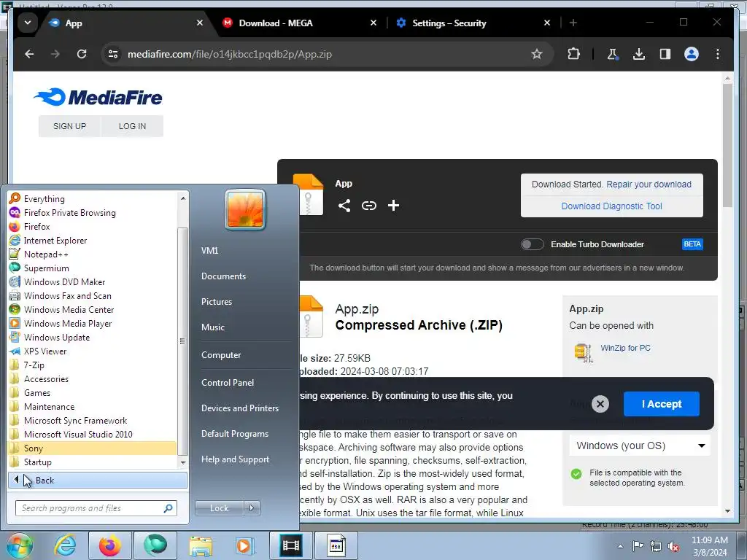Click the MediaFire logo
The height and width of the screenshot is (560, 747).
click(98, 97)
